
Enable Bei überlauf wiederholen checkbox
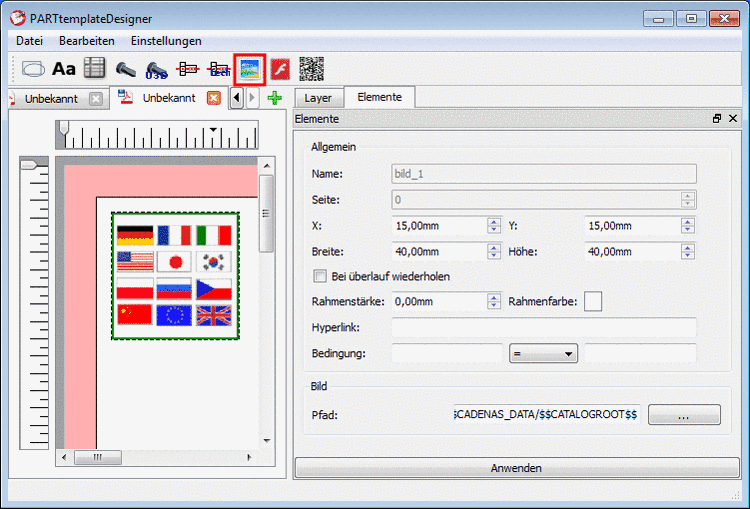(x=320, y=276)
